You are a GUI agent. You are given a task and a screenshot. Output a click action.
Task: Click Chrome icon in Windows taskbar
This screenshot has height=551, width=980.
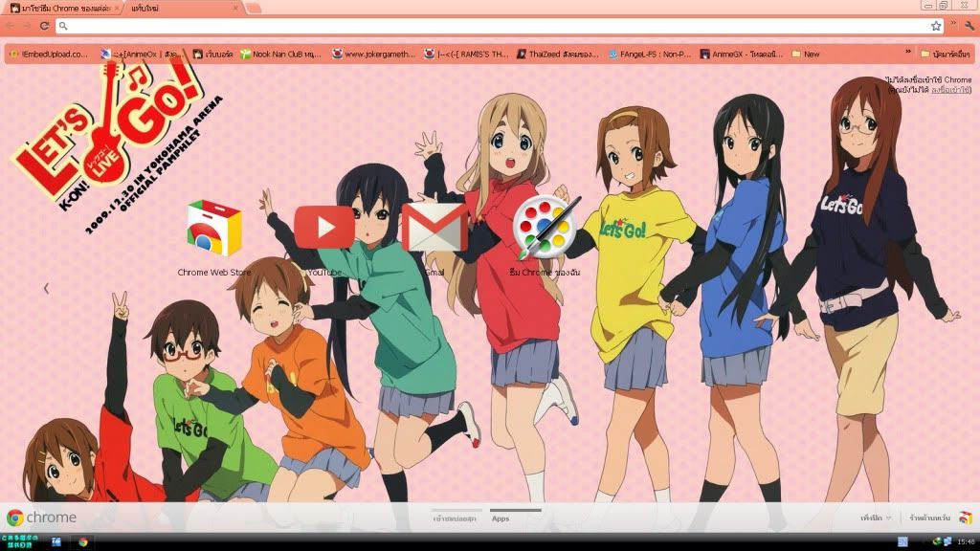click(x=83, y=542)
